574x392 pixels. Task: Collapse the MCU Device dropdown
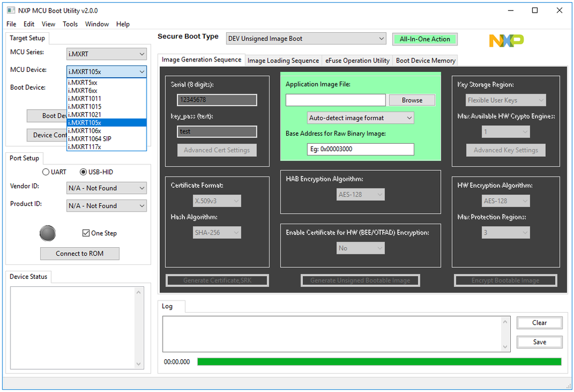click(x=106, y=71)
